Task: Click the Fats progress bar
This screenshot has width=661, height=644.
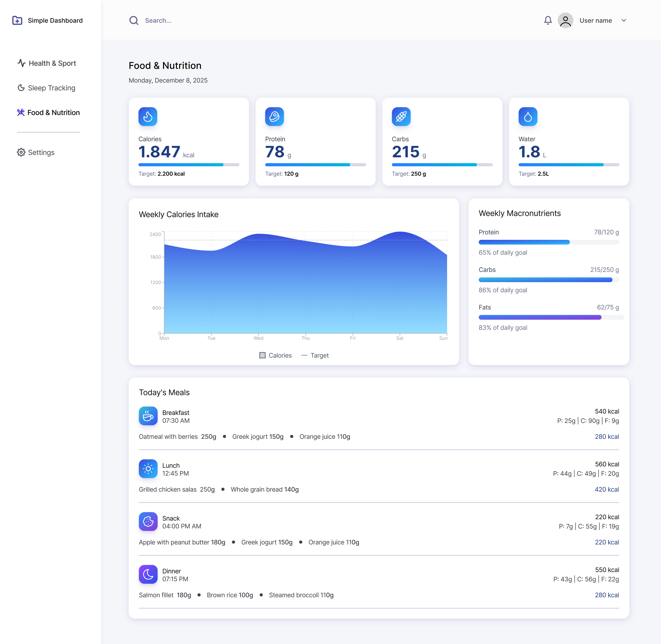Action: click(550, 317)
